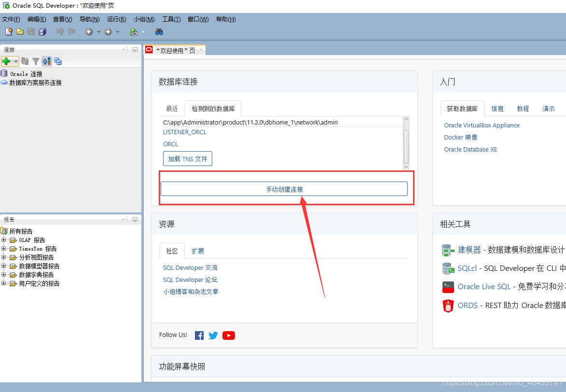Open the 工具(T) menu
Screen dimensions: 566x392
(171, 19)
